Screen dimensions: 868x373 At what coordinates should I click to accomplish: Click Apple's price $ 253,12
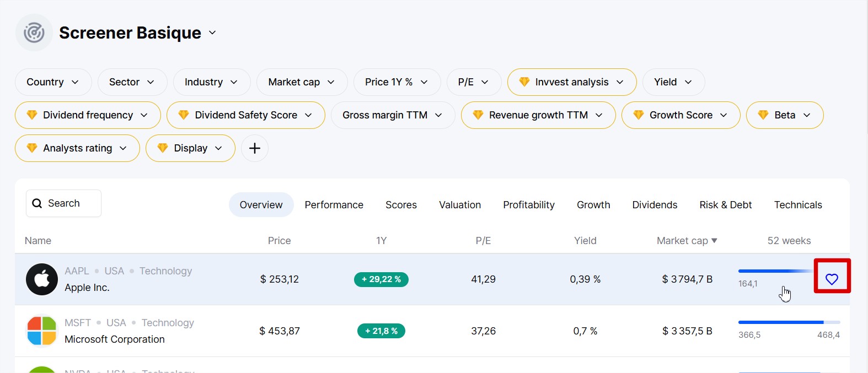280,279
